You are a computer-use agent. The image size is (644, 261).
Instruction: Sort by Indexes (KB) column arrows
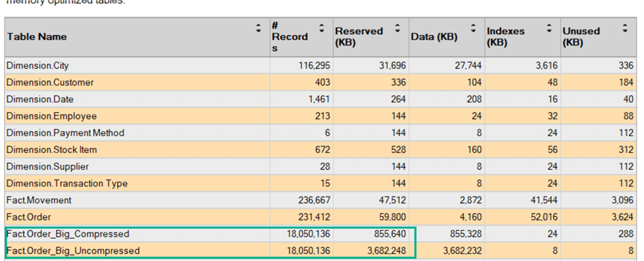(549, 28)
